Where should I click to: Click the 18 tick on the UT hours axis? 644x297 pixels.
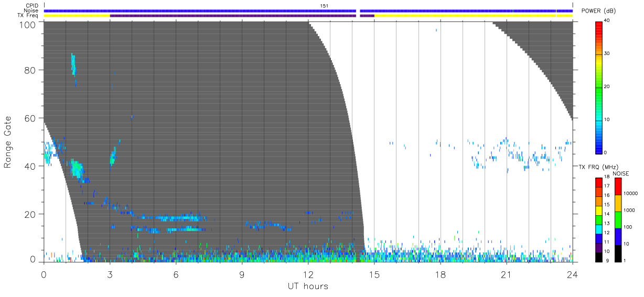[x=440, y=273]
